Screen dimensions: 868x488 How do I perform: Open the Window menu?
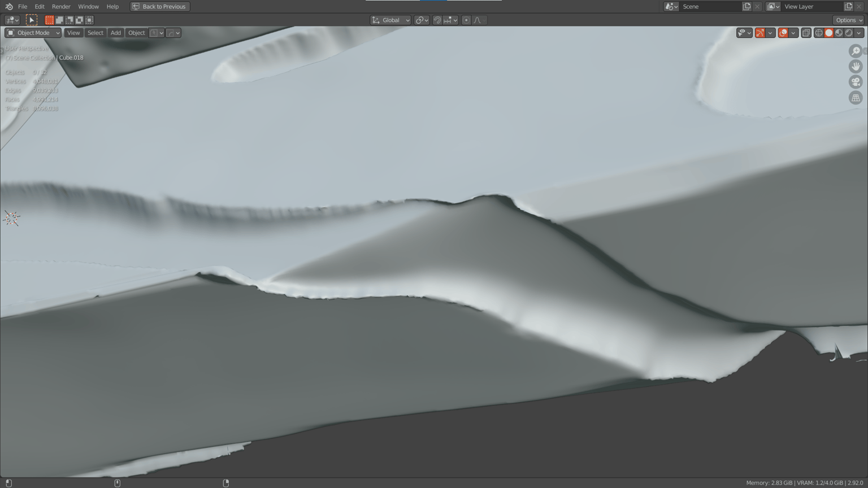(88, 6)
